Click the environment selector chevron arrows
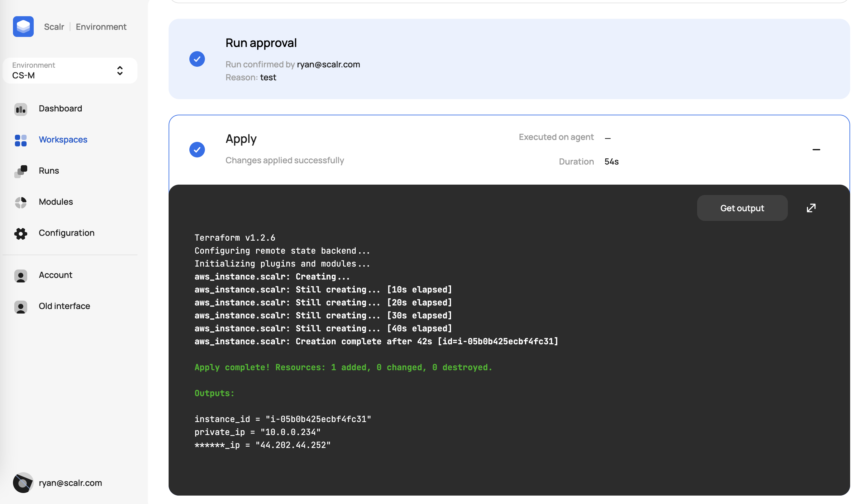Image resolution: width=867 pixels, height=504 pixels. click(x=120, y=71)
